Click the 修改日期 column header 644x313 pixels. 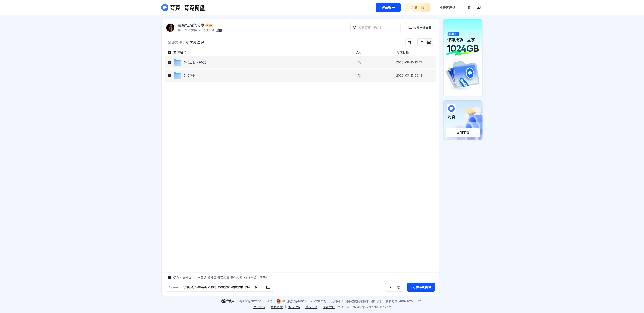pyautogui.click(x=403, y=52)
